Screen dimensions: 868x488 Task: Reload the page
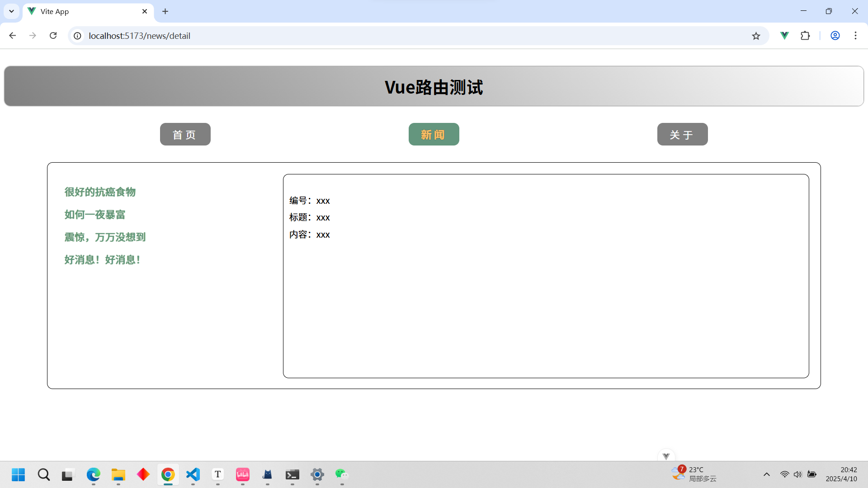(53, 36)
